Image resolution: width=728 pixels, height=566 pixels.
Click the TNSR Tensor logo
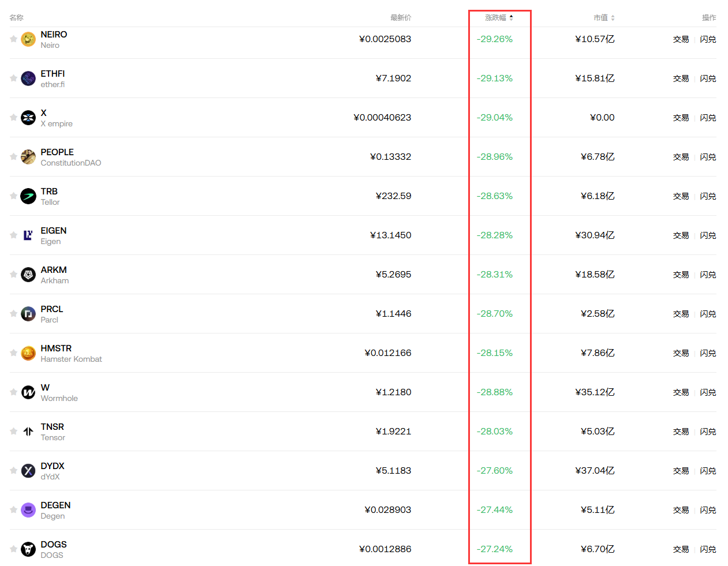pyautogui.click(x=28, y=432)
